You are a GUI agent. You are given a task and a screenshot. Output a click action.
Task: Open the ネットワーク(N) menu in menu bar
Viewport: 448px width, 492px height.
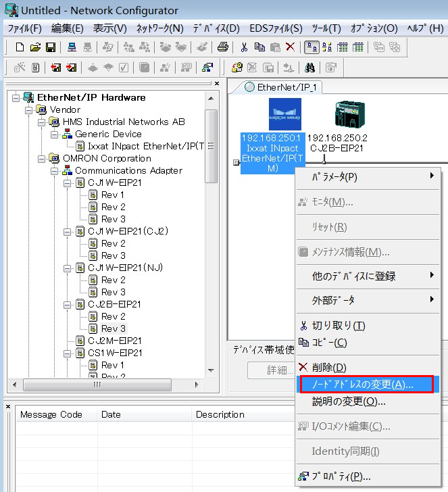[x=159, y=28]
